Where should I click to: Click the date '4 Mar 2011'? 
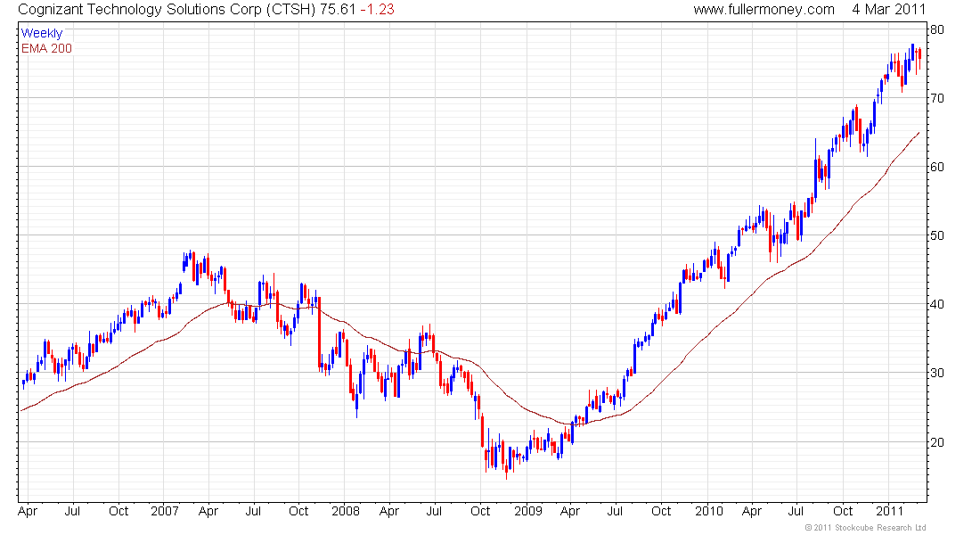coord(888,10)
